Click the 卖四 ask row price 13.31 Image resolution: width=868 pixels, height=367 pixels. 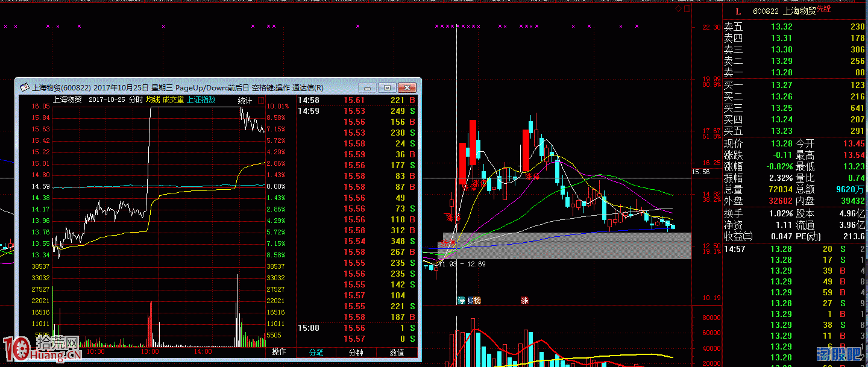[782, 38]
